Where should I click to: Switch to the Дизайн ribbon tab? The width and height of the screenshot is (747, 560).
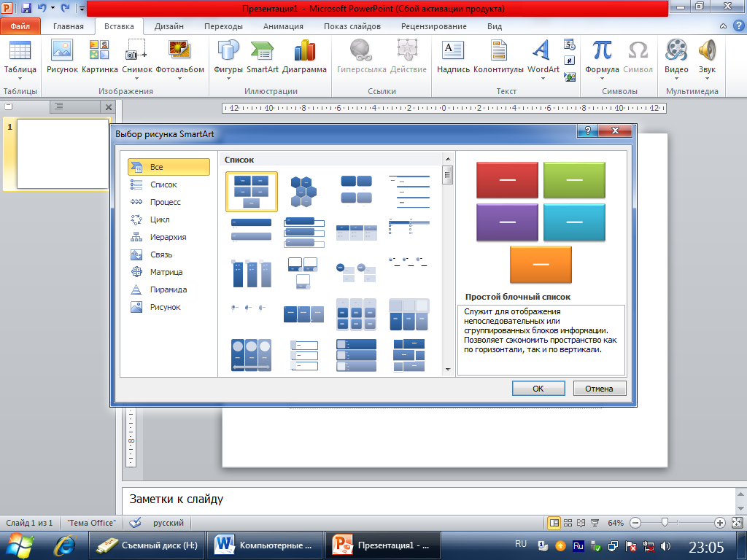click(x=169, y=26)
